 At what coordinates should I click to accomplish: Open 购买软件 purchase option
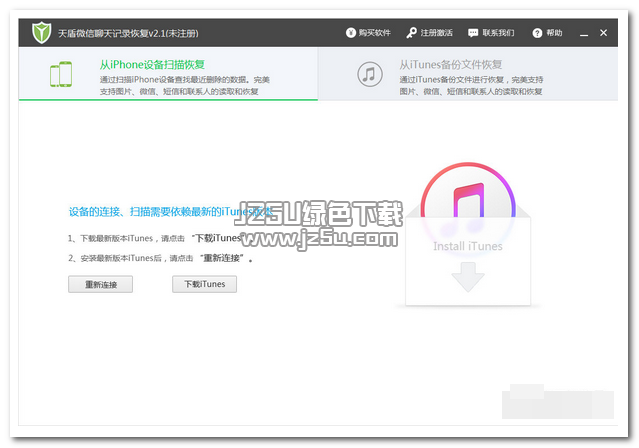click(368, 33)
